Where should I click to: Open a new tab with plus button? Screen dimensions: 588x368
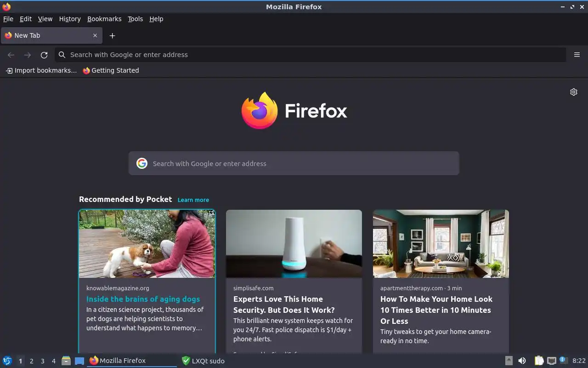click(112, 35)
